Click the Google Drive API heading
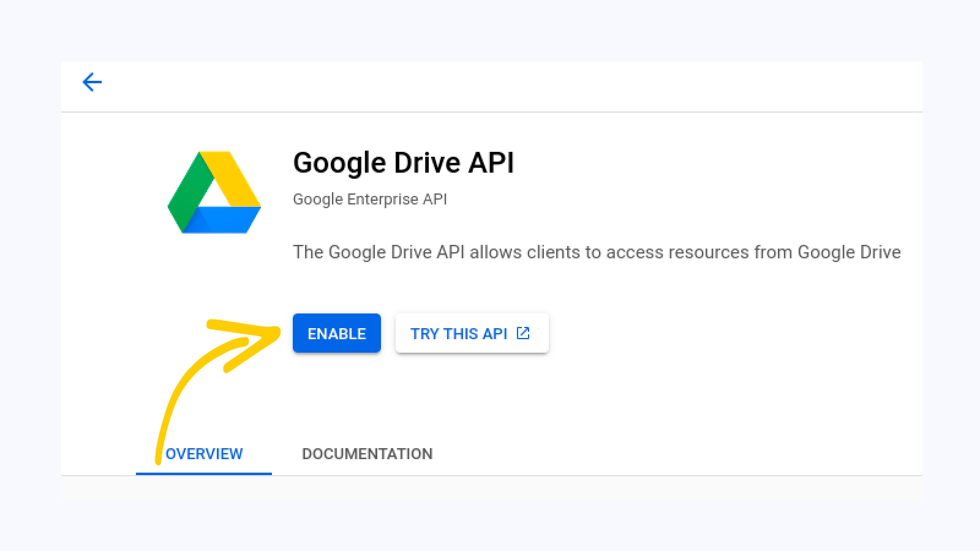980x551 pixels. [x=403, y=163]
